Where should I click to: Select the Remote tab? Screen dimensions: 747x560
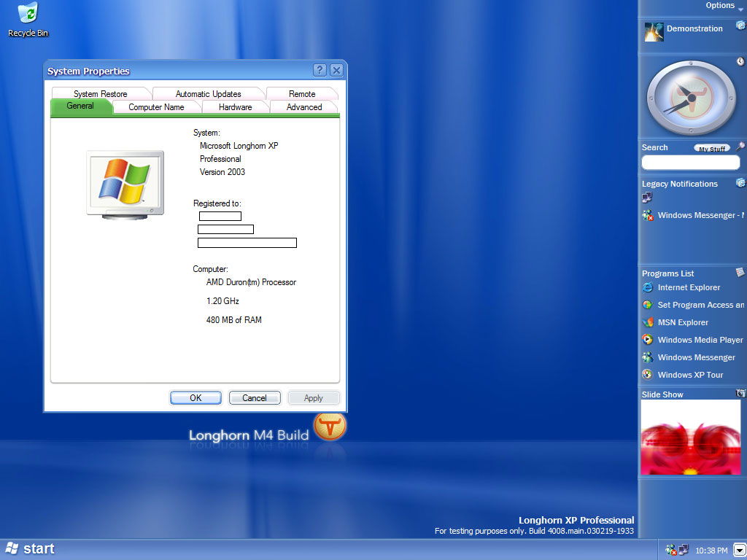(x=302, y=94)
